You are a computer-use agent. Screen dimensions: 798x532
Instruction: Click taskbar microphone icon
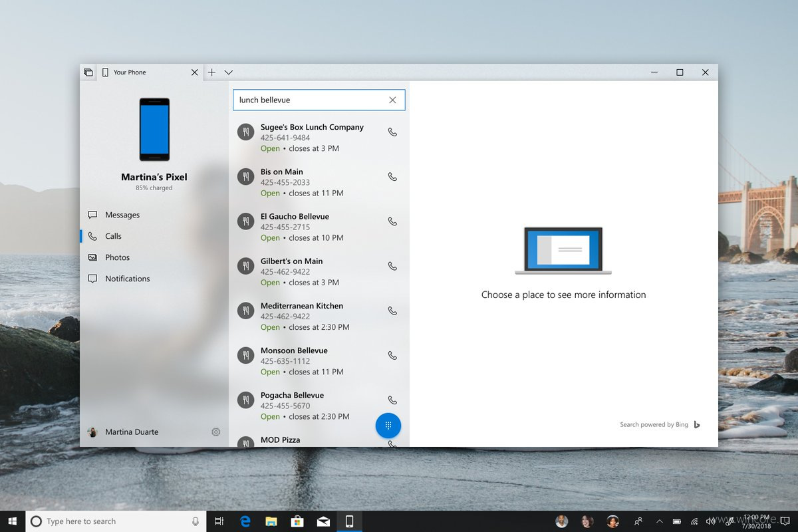196,521
